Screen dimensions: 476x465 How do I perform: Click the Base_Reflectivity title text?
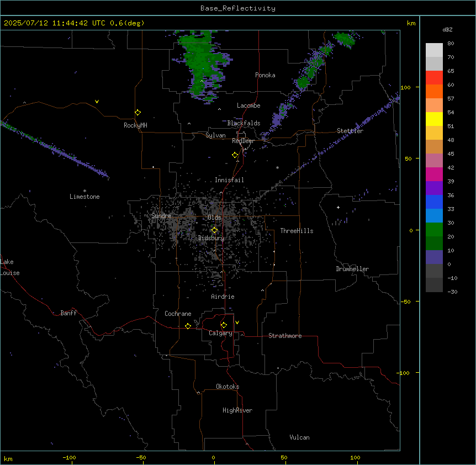238,8
